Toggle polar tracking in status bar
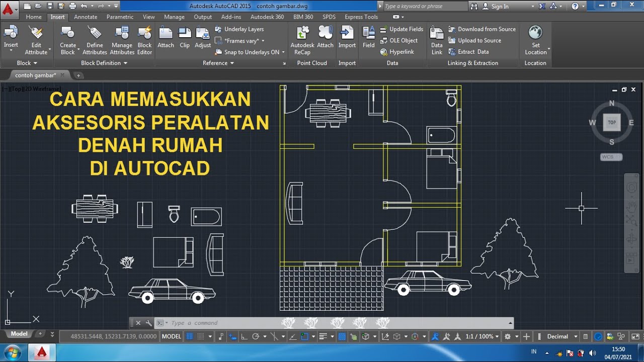This screenshot has width=644, height=362. click(x=255, y=336)
